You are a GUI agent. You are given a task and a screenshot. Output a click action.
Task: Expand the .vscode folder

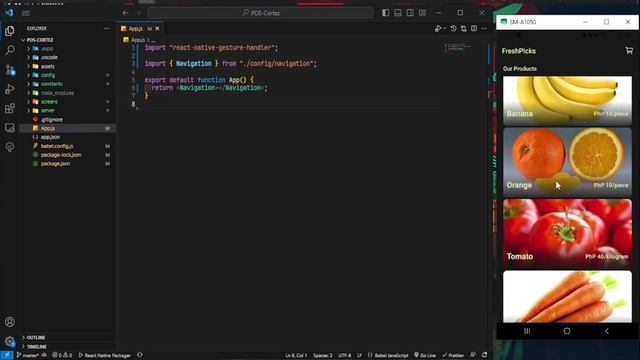pyautogui.click(x=29, y=58)
